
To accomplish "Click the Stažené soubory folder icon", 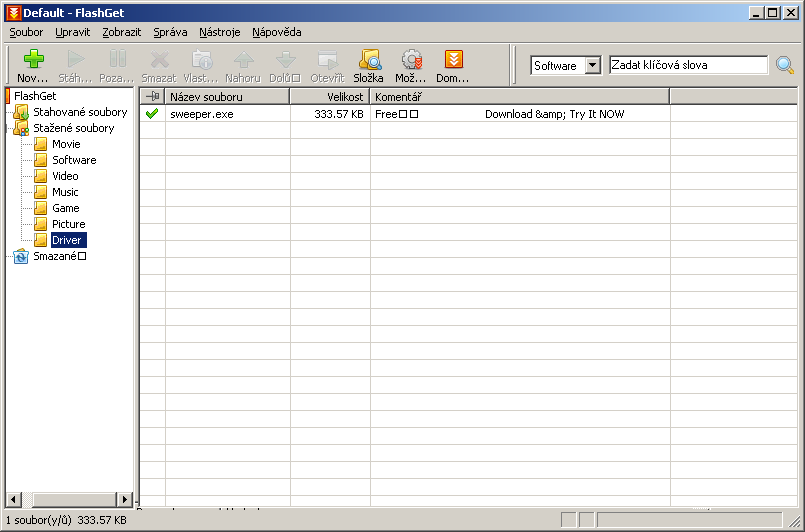I will (x=21, y=128).
